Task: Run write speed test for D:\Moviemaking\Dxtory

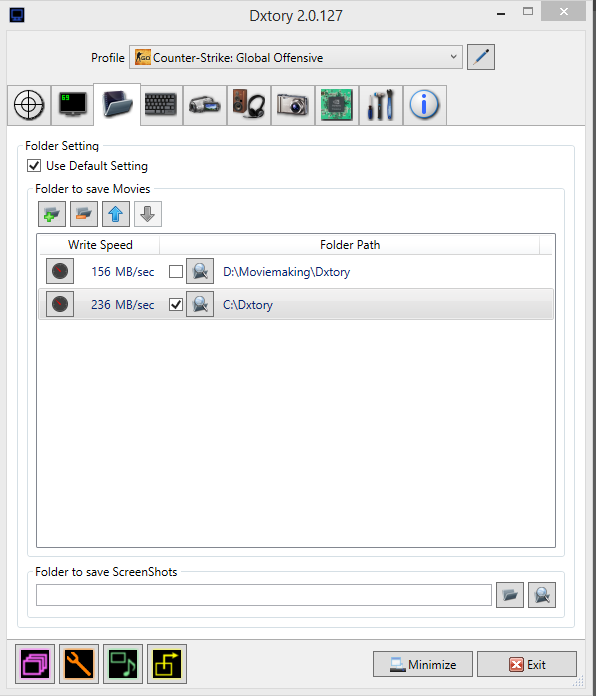Action: (60, 271)
